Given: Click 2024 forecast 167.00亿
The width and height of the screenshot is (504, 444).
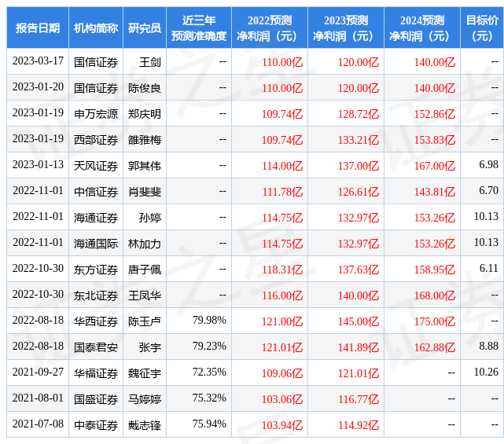Looking at the screenshot, I should tap(435, 166).
